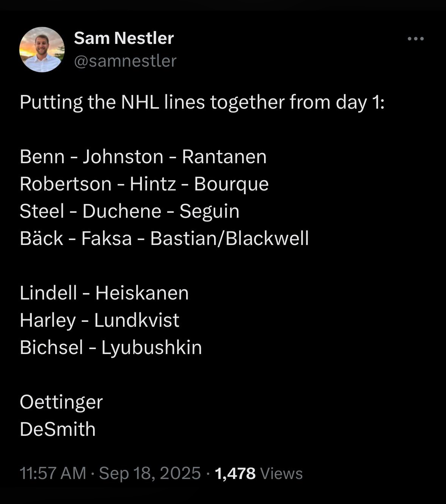
Task: Open the Sam Nestler display name
Action: (124, 38)
